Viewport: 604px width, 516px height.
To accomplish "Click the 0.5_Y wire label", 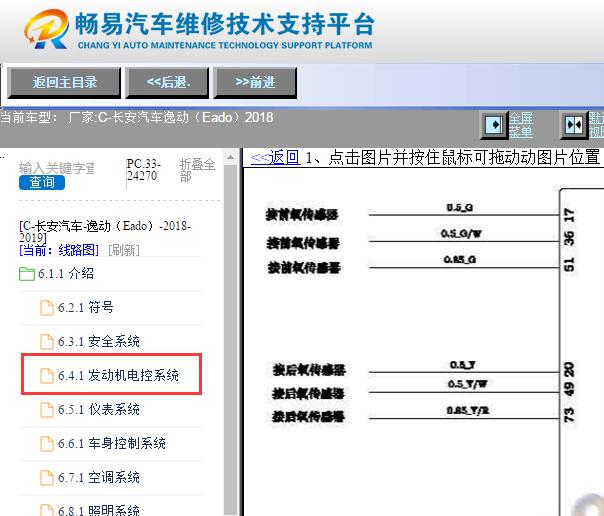I will pos(462,365).
